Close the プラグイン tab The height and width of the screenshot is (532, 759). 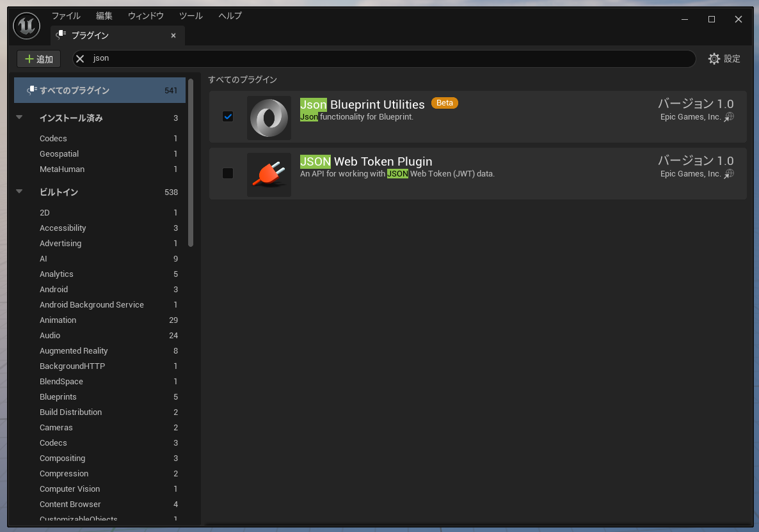(173, 36)
